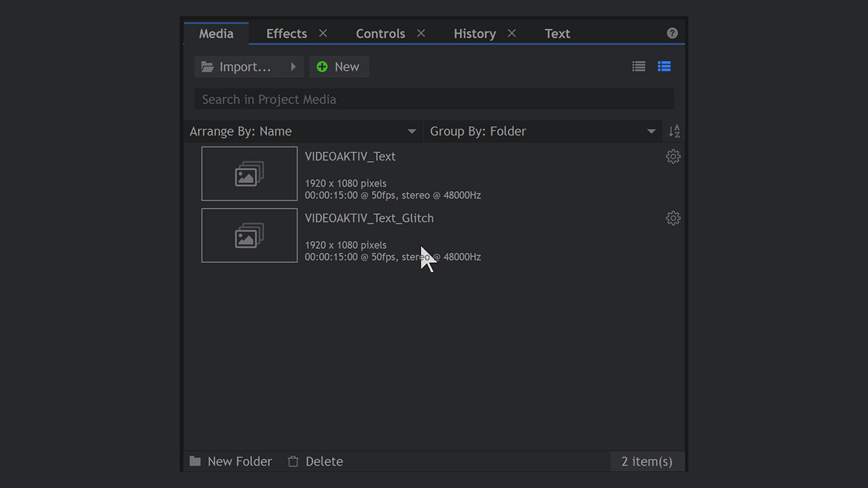Switch to the Text tab
This screenshot has width=868, height=488.
coord(557,34)
